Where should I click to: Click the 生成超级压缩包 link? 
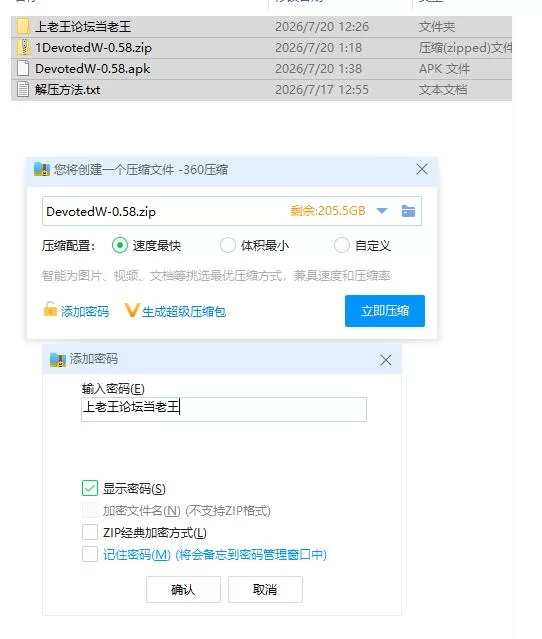(x=184, y=312)
